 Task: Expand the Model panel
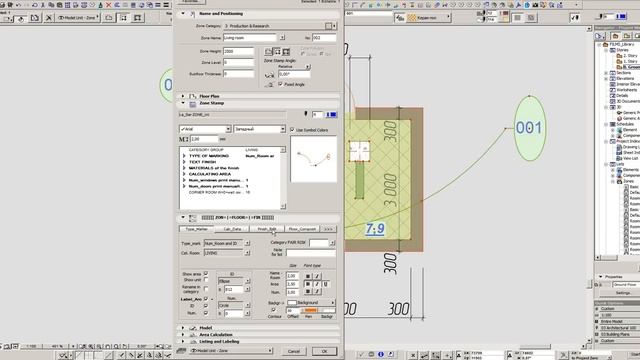tap(183, 328)
